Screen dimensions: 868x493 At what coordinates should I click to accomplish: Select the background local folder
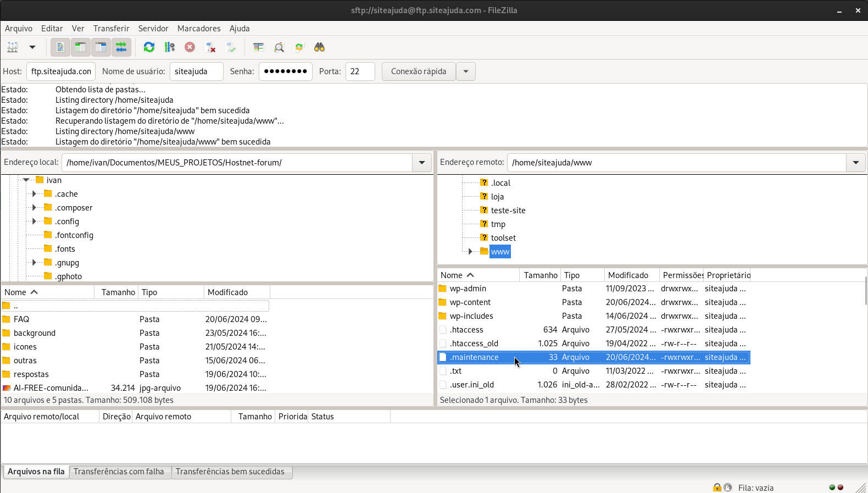pyautogui.click(x=135, y=333)
